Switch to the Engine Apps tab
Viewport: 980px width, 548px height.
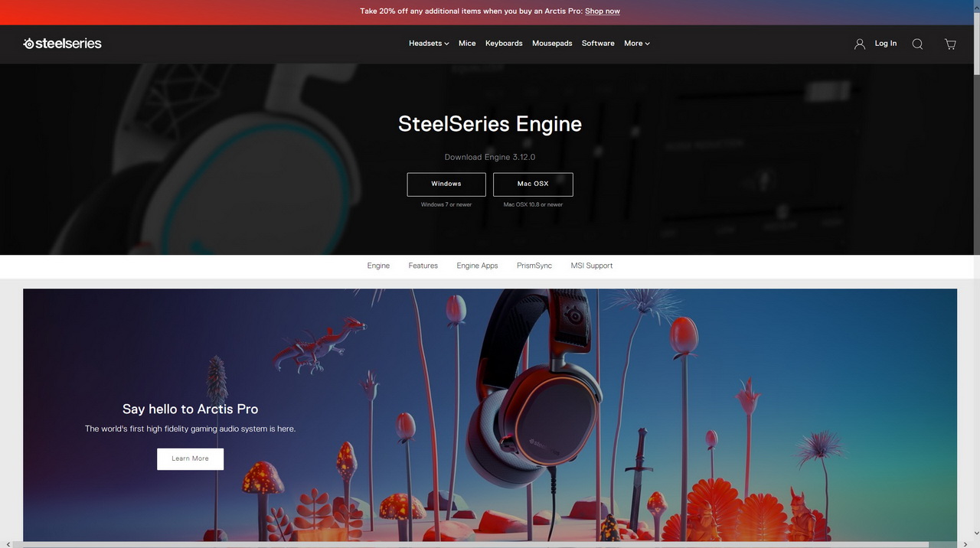tap(477, 266)
